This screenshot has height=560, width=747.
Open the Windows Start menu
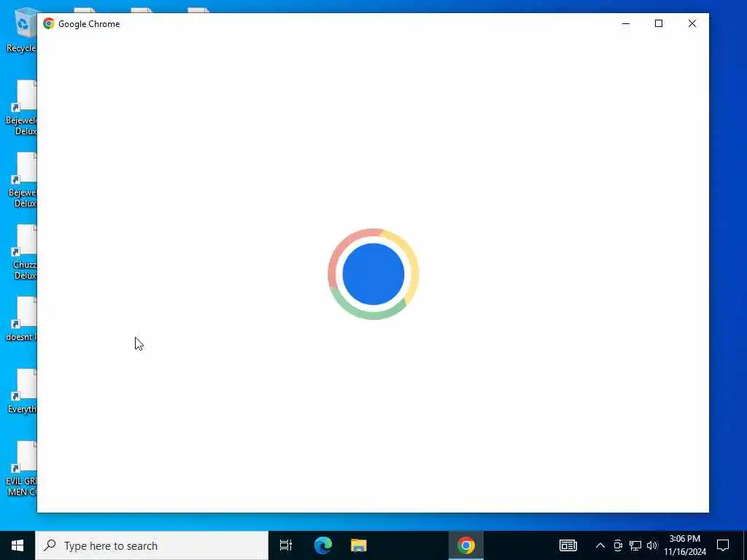point(18,545)
